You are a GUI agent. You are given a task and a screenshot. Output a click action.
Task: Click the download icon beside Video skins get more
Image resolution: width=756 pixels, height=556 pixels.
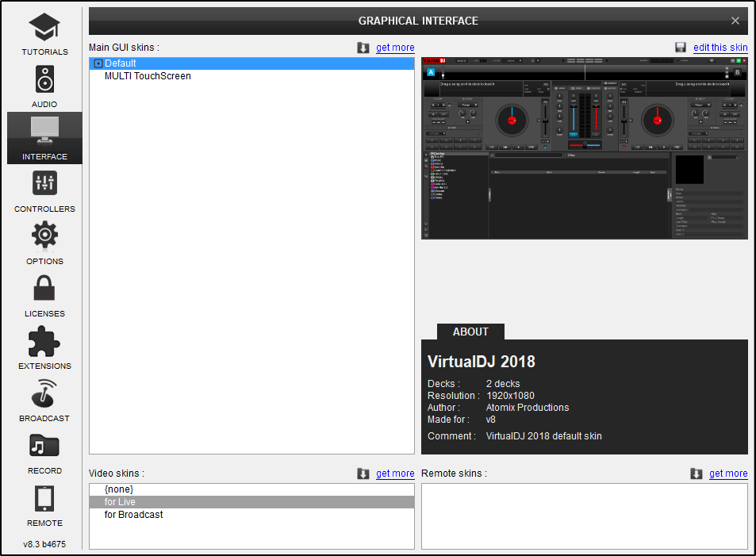[x=363, y=474]
